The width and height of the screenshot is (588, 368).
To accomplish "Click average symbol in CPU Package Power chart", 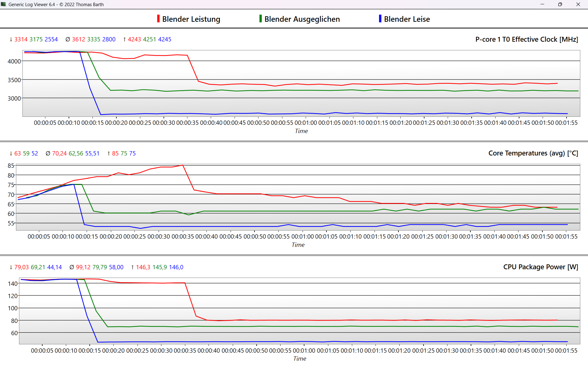I will [x=72, y=267].
